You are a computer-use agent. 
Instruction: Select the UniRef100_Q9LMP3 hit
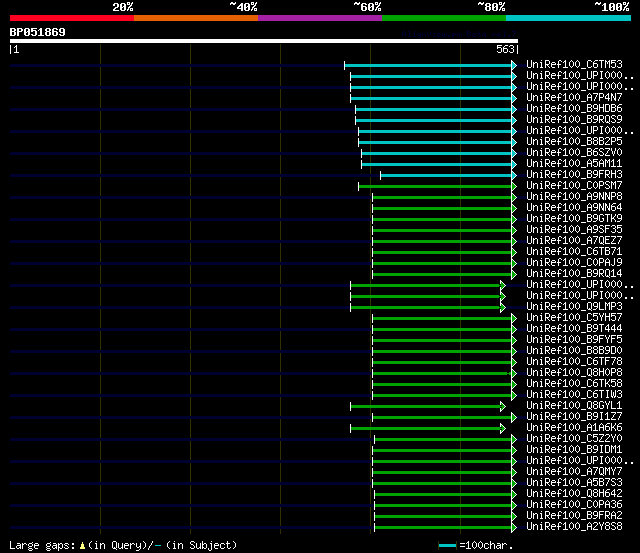(x=574, y=307)
